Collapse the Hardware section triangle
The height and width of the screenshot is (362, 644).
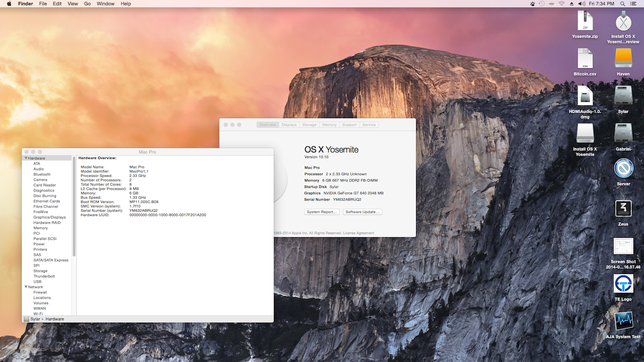point(26,158)
